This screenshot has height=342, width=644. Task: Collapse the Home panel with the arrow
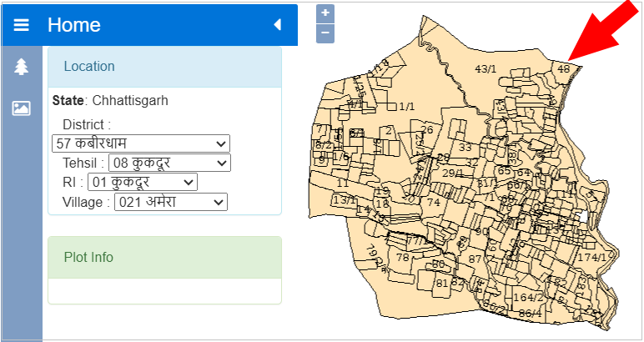[x=278, y=25]
